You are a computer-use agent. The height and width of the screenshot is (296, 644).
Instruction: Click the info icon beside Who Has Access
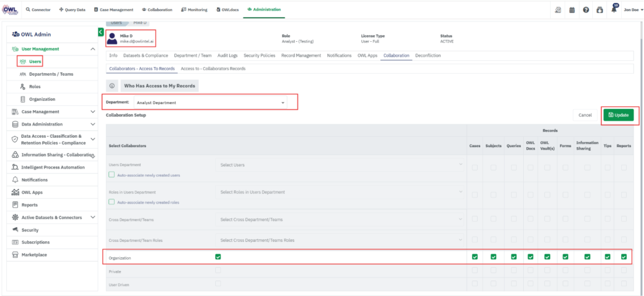(x=112, y=86)
